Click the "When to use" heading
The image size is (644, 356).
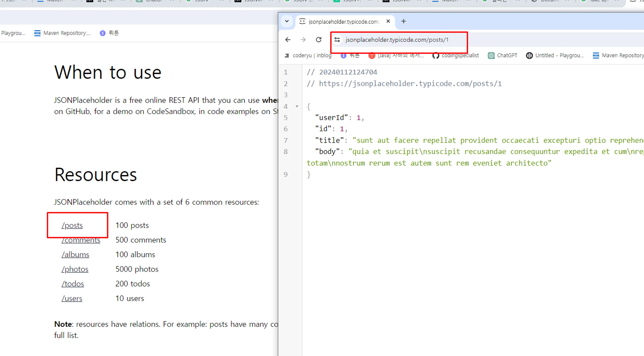[108, 72]
